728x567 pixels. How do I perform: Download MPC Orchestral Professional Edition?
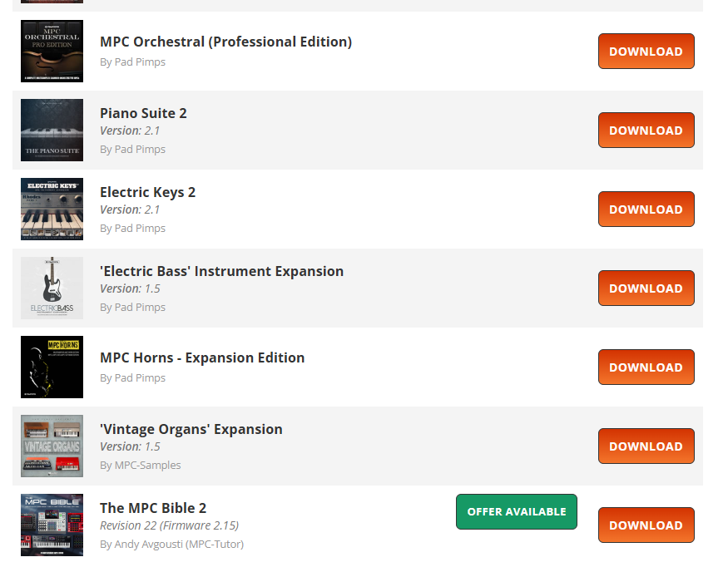click(646, 51)
